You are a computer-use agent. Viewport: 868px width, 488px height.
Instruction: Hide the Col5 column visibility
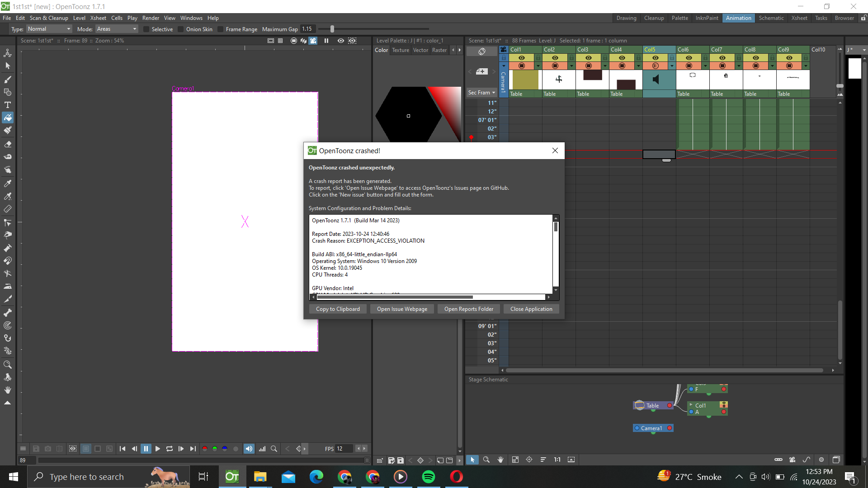(656, 58)
